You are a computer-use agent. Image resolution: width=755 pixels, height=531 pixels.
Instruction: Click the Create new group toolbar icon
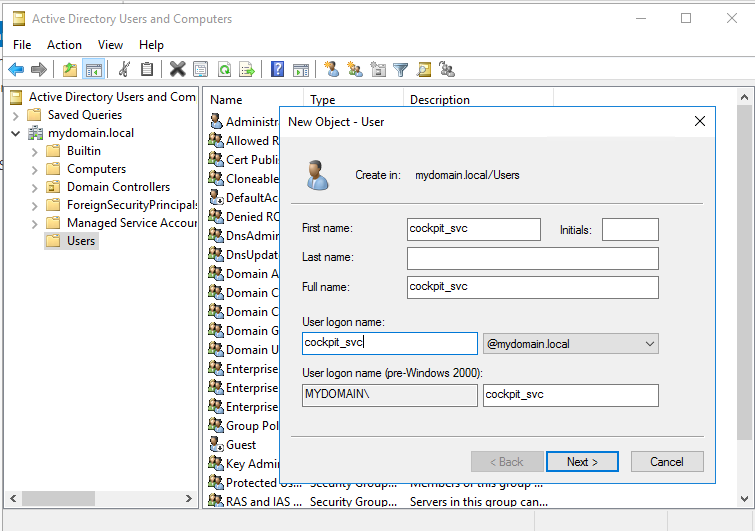pos(355,69)
